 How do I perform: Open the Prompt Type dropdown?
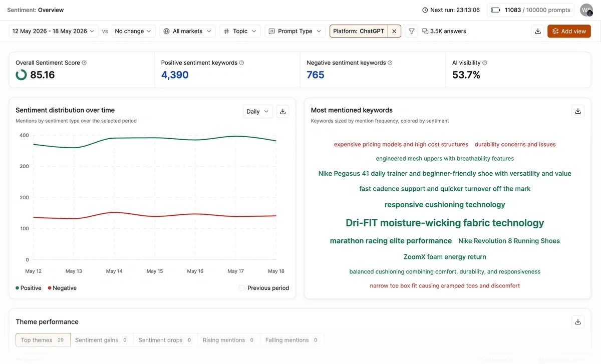coord(295,31)
